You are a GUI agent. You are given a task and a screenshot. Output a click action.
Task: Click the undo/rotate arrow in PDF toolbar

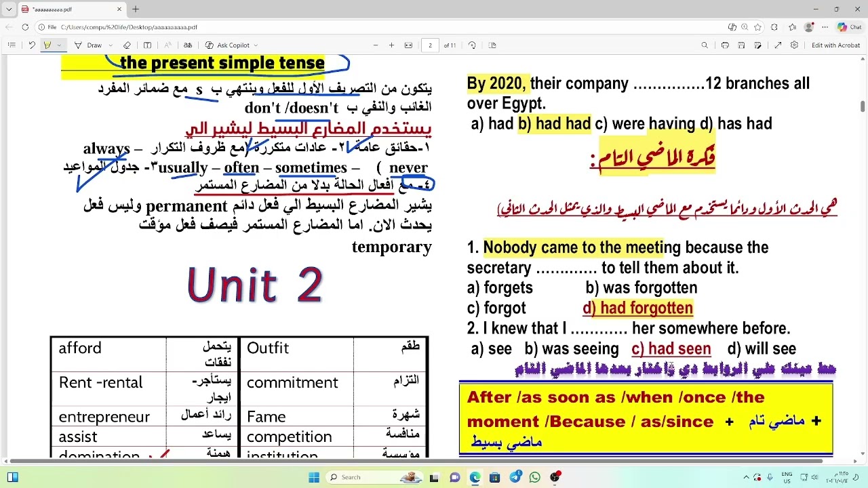31,45
